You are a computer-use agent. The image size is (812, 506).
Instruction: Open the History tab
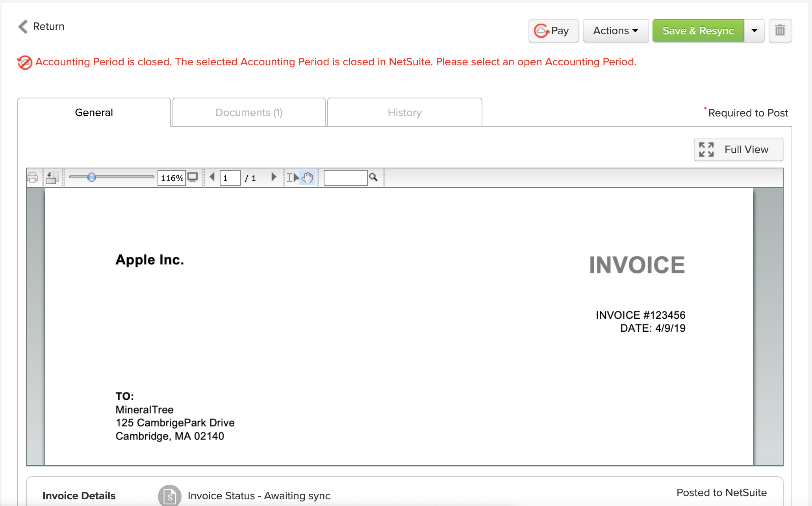(404, 113)
